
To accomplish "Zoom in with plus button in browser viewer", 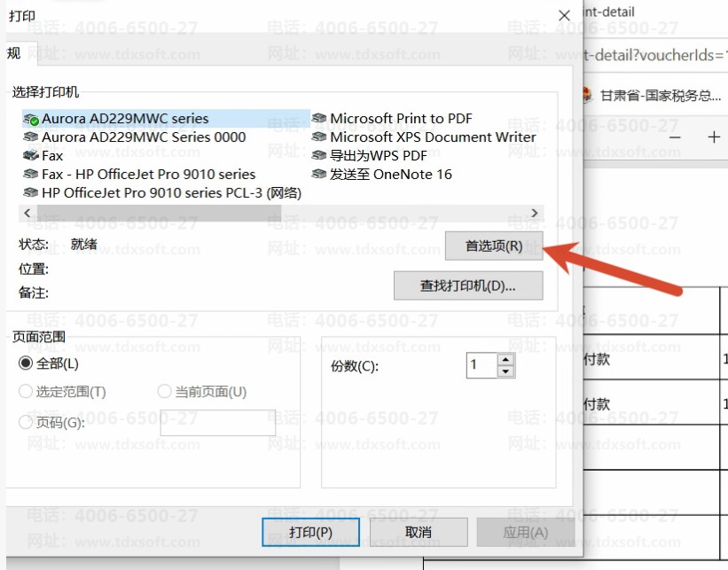I will tap(714, 137).
